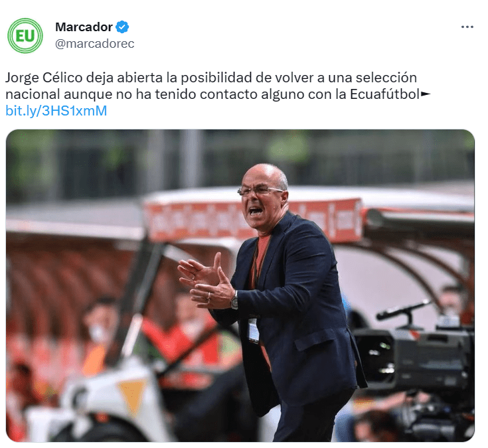
Task: Click the word Ecuafútbol in tweet
Action: point(384,94)
